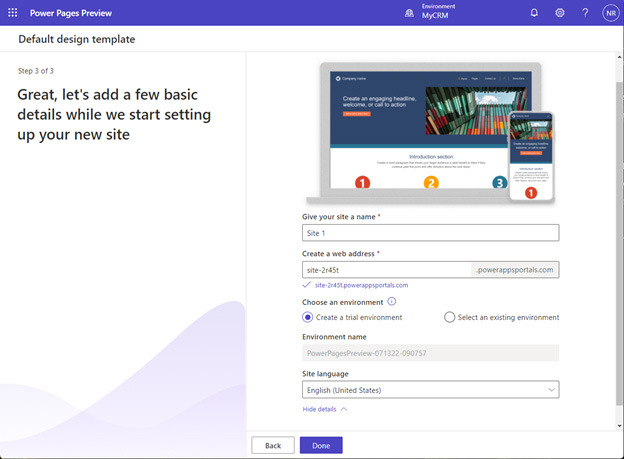Click the Default design template heading

77,39
